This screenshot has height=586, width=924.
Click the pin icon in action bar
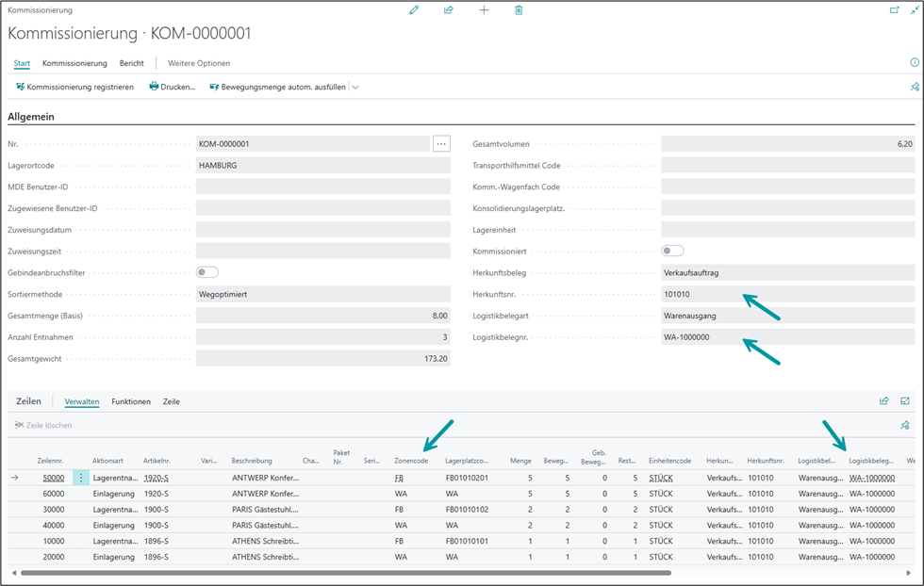pos(914,87)
